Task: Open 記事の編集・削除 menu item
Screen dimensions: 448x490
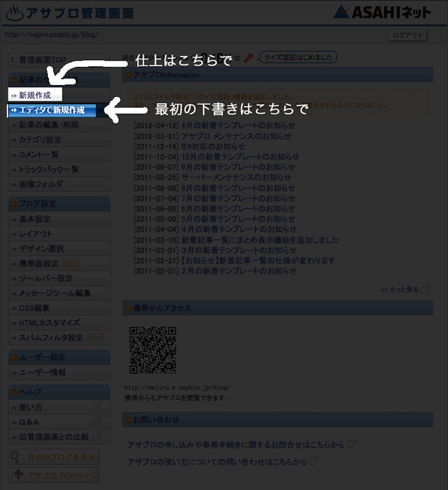Action: [59, 125]
